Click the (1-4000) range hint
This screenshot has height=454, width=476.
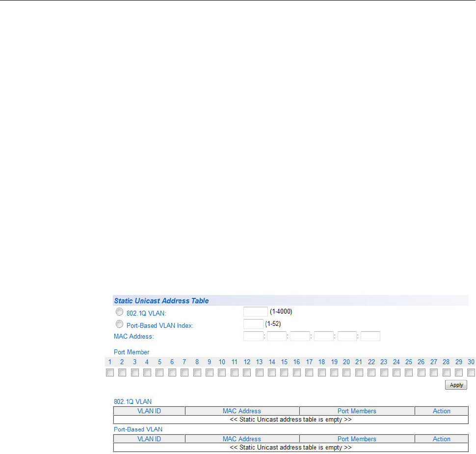[281, 312]
